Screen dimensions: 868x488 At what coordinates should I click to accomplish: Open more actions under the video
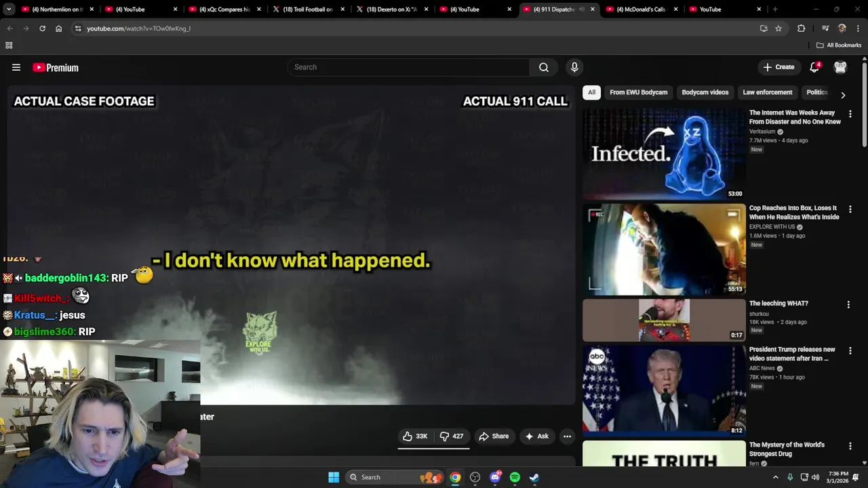[x=568, y=436]
